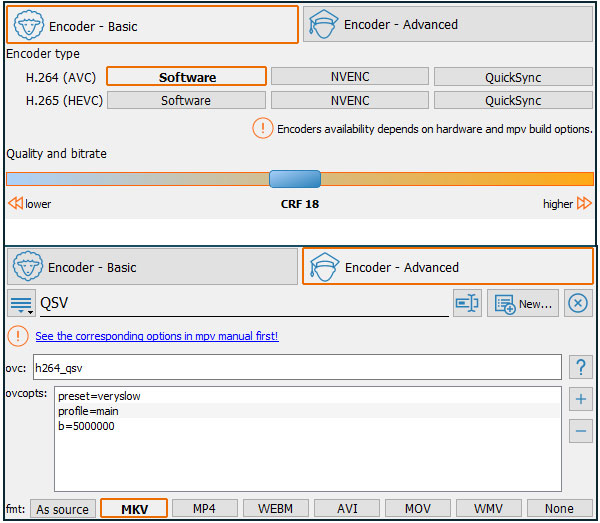Select H.265 NVENC encoder
Viewport: 600px width, 523px height.
(350, 101)
